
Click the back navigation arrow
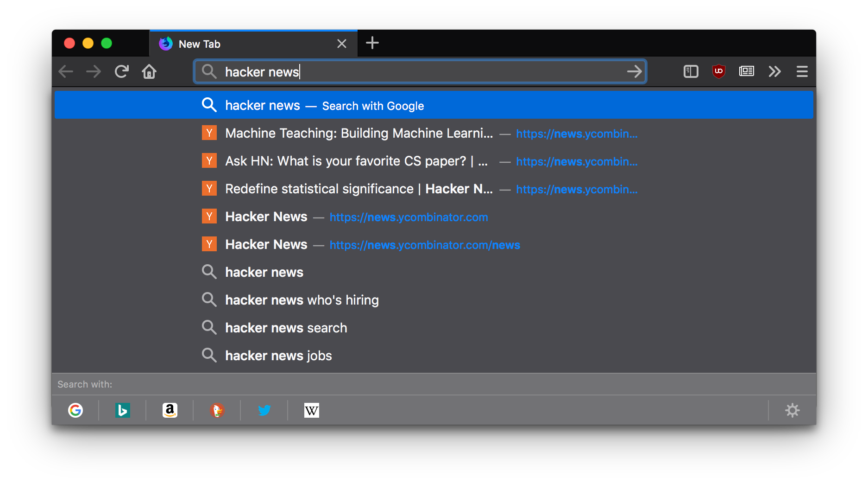(x=66, y=71)
